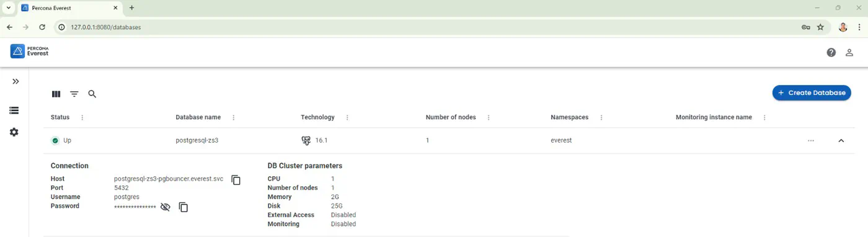
Task: Copy the password to clipboard
Action: click(184, 207)
